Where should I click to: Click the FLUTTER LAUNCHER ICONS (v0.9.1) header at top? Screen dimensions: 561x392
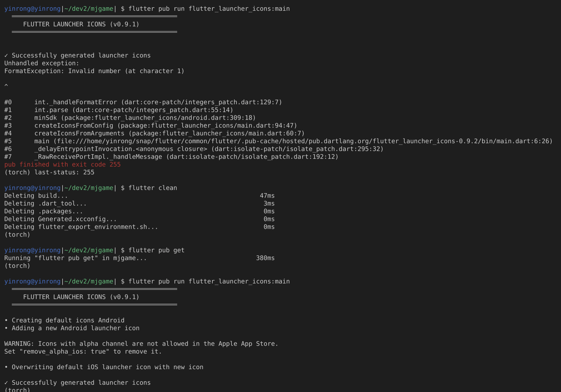[x=81, y=24]
